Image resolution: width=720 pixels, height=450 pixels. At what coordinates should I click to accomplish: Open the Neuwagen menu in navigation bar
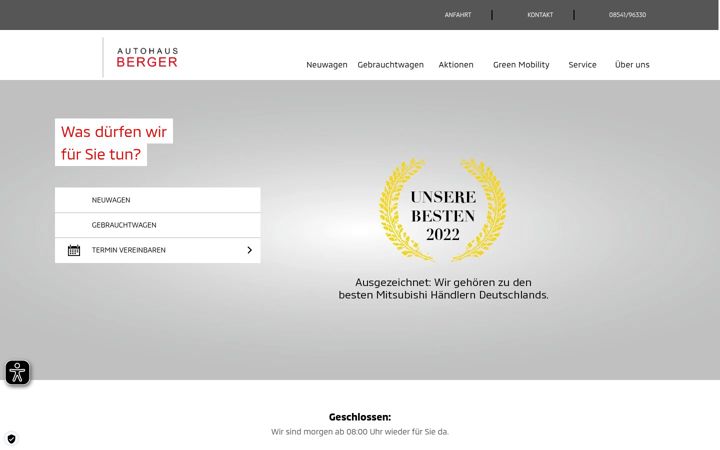[x=326, y=65]
